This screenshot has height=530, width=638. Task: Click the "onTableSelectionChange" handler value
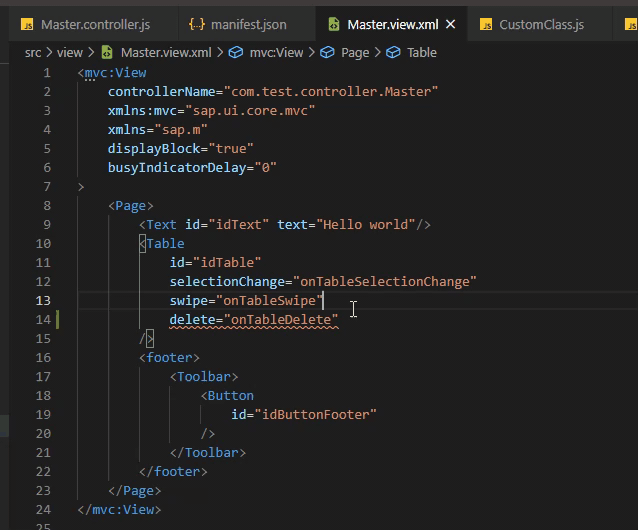point(385,282)
